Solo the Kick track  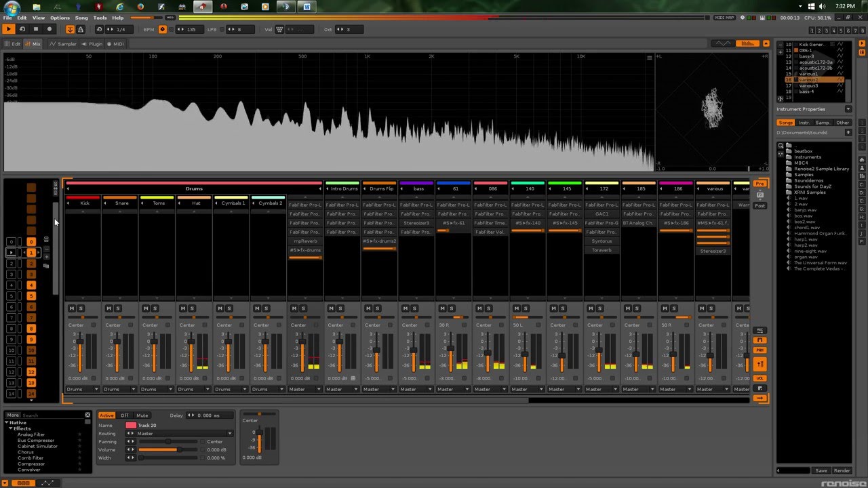point(81,308)
